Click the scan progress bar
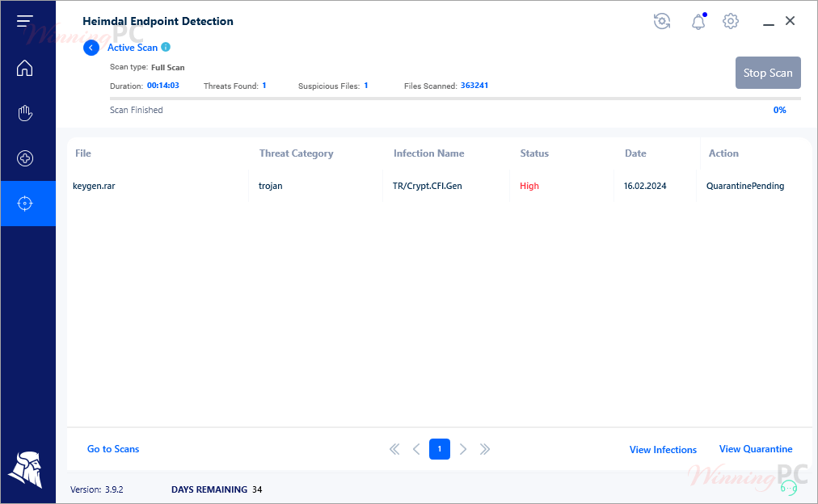Screen dimensions: 818x504 (x=455, y=98)
